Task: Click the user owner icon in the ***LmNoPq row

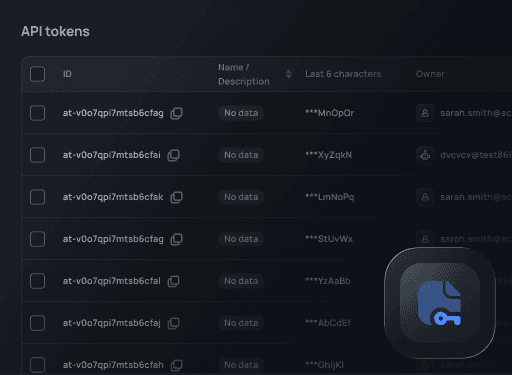Action: [425, 197]
